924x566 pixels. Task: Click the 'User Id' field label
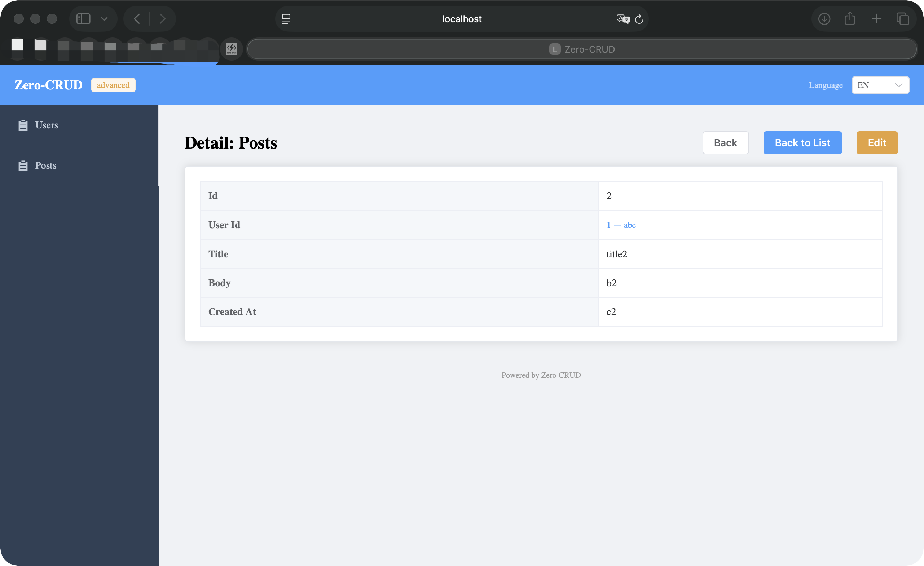224,225
